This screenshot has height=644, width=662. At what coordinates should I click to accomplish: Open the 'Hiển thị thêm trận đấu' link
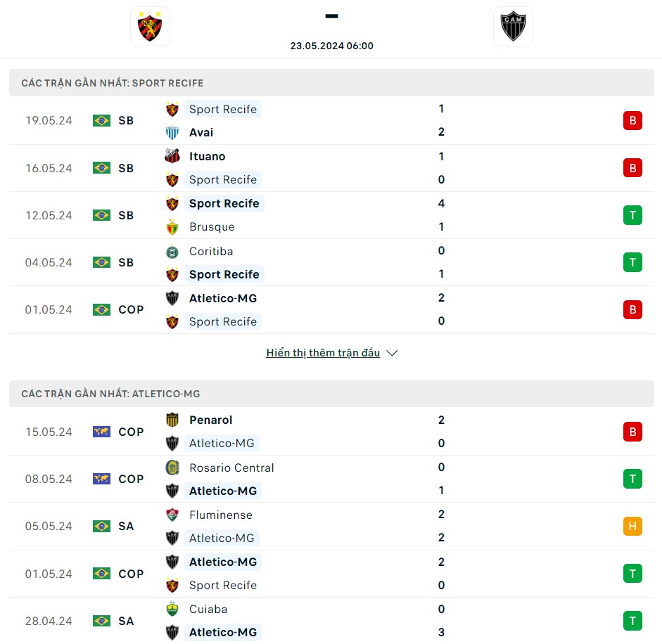click(323, 352)
